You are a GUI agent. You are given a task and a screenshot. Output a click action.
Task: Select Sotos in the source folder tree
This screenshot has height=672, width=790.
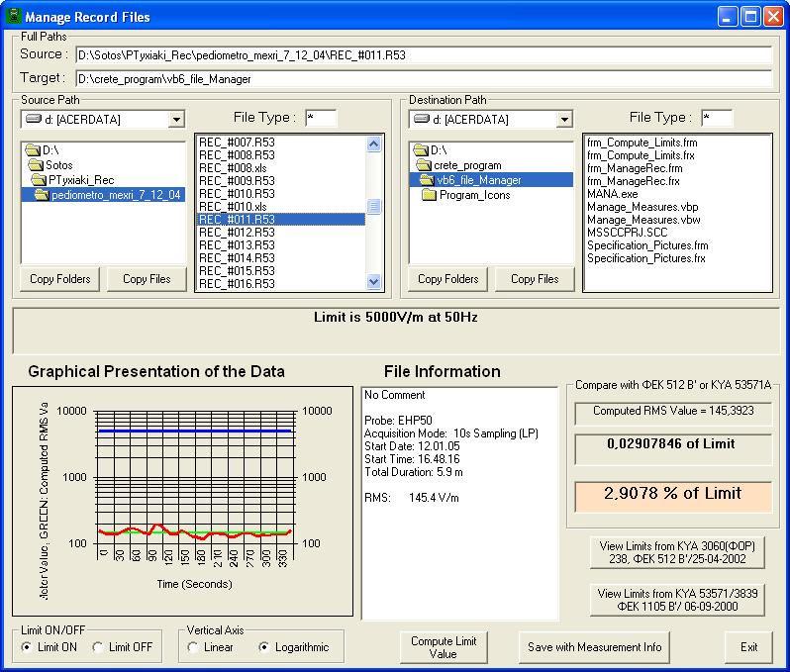point(59,165)
